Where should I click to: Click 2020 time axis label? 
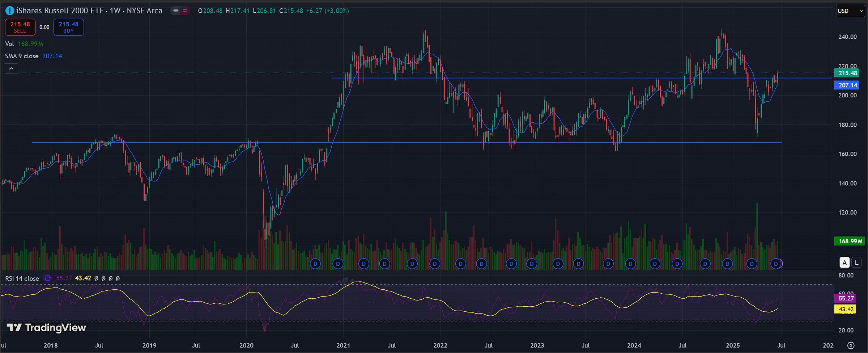tap(246, 345)
